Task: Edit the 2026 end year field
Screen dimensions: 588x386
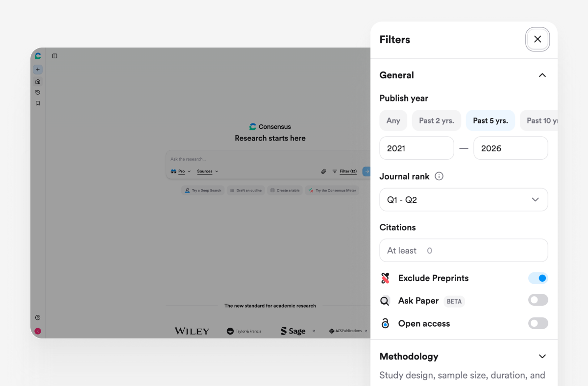Action: pyautogui.click(x=511, y=148)
